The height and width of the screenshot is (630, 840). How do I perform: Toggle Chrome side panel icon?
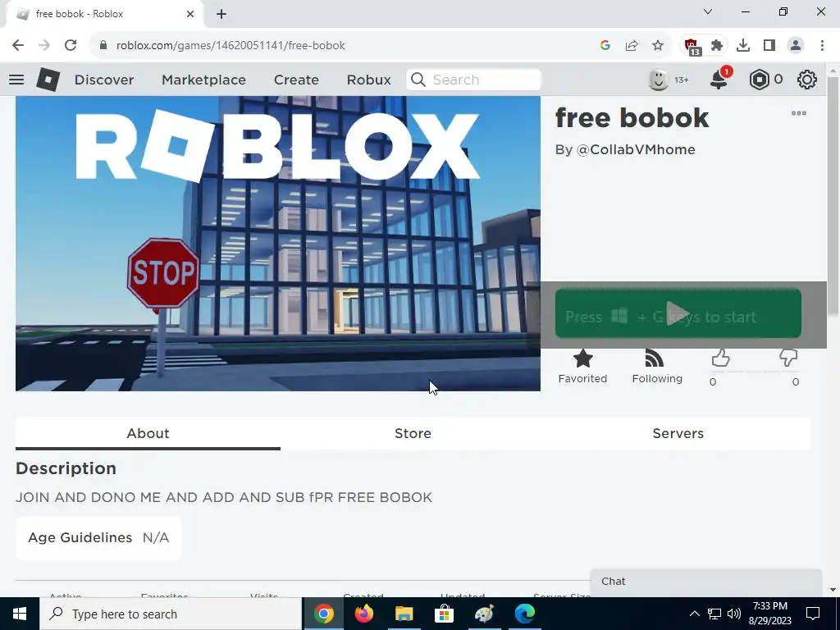769,46
